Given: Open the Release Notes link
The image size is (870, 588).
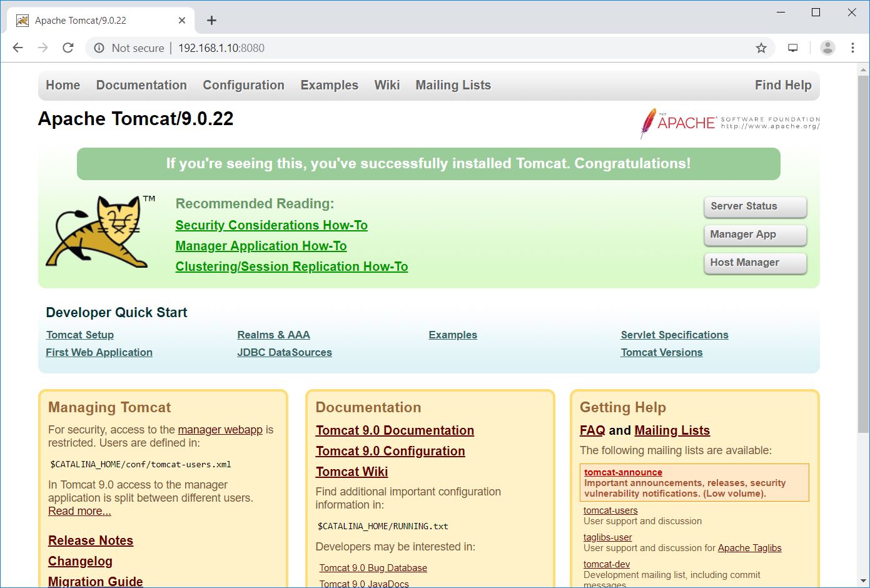Looking at the screenshot, I should tap(91, 540).
